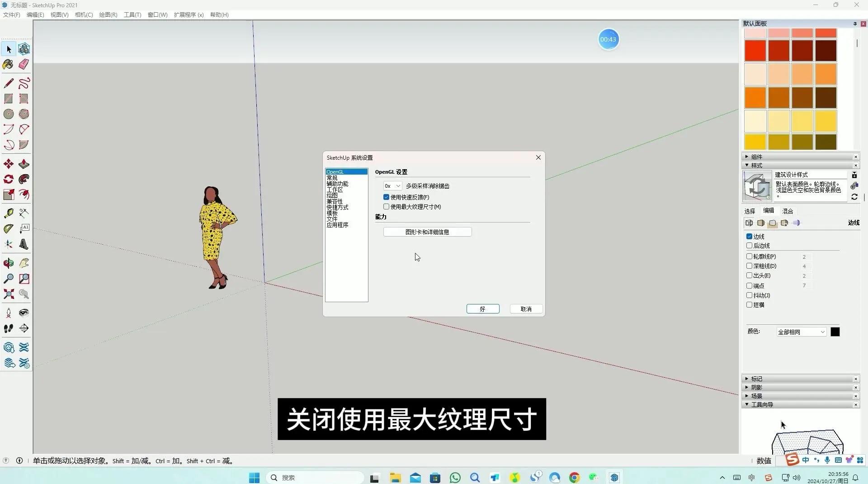The image size is (868, 484).
Task: Enable 使用最大纹理尺寸 in OpenGL settings
Action: pos(386,206)
